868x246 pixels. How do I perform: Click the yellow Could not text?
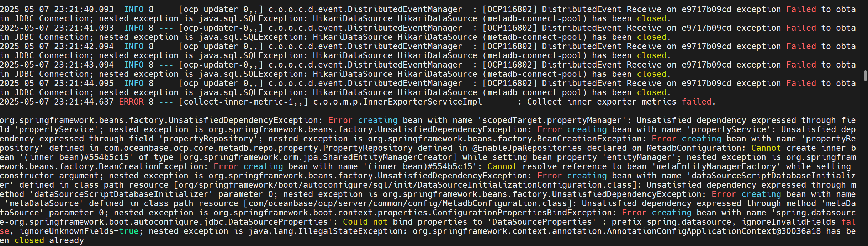(365, 222)
